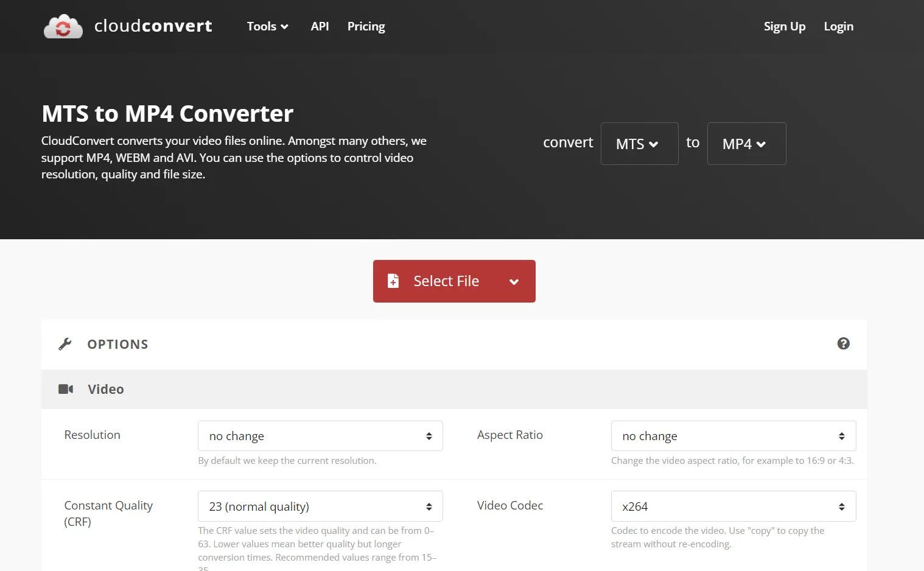Click the stepper arrows on Aspect Ratio
Screen dimensions: 924x571
(842, 436)
